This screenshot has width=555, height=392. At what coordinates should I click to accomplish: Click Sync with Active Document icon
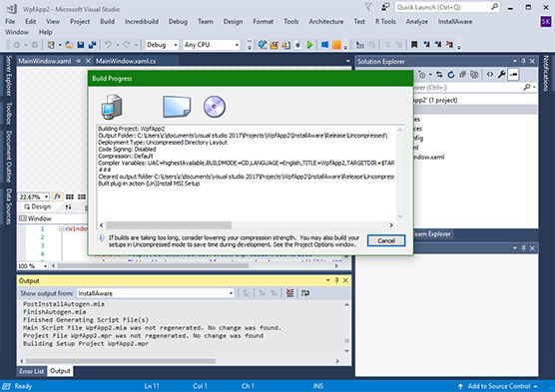coord(439,75)
